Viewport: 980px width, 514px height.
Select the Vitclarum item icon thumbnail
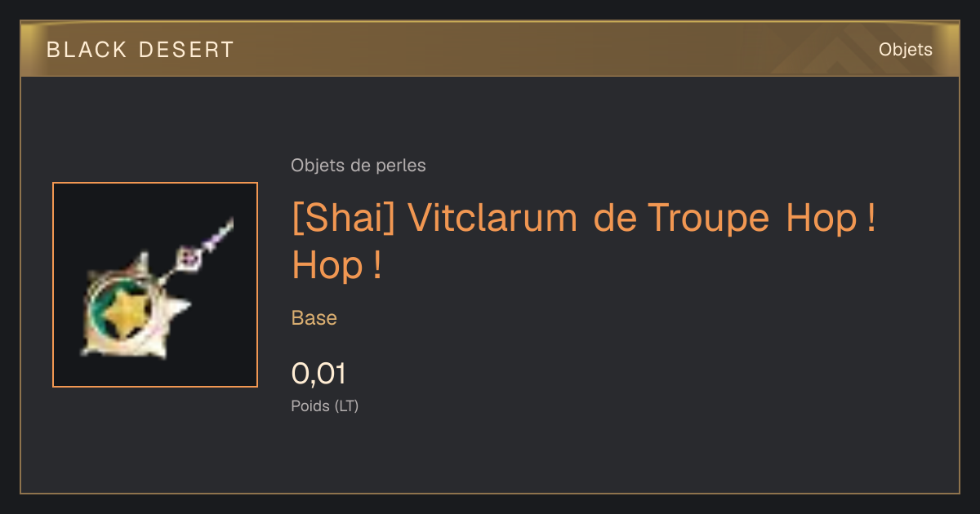pos(155,285)
